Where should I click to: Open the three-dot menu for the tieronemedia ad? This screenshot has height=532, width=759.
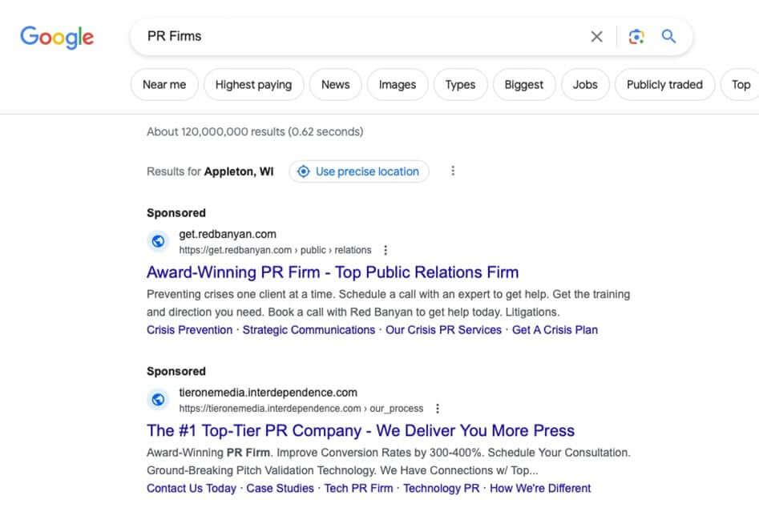pyautogui.click(x=437, y=409)
